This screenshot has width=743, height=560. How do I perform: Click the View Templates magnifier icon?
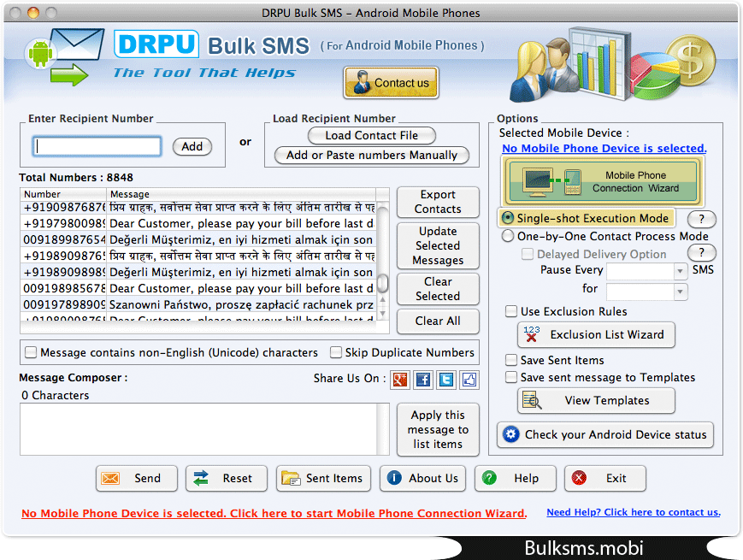click(532, 400)
